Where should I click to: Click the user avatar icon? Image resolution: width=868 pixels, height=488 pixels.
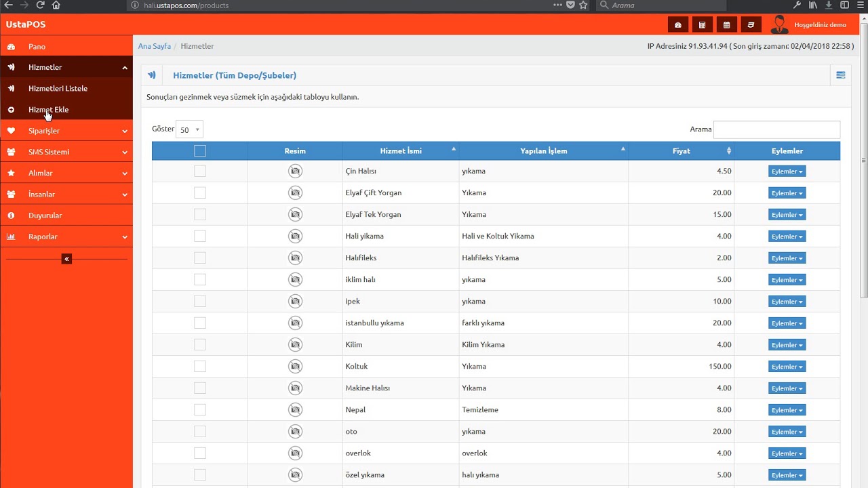[779, 24]
